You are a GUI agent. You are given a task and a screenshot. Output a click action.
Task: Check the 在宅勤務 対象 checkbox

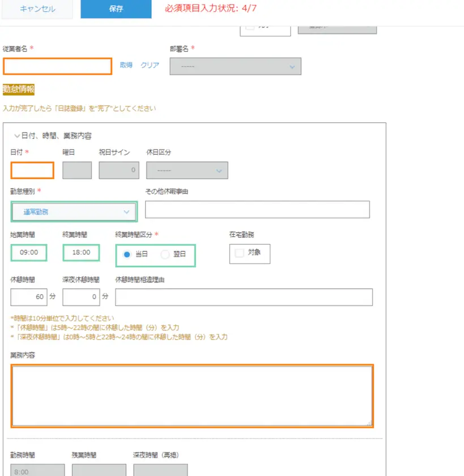coord(240,253)
